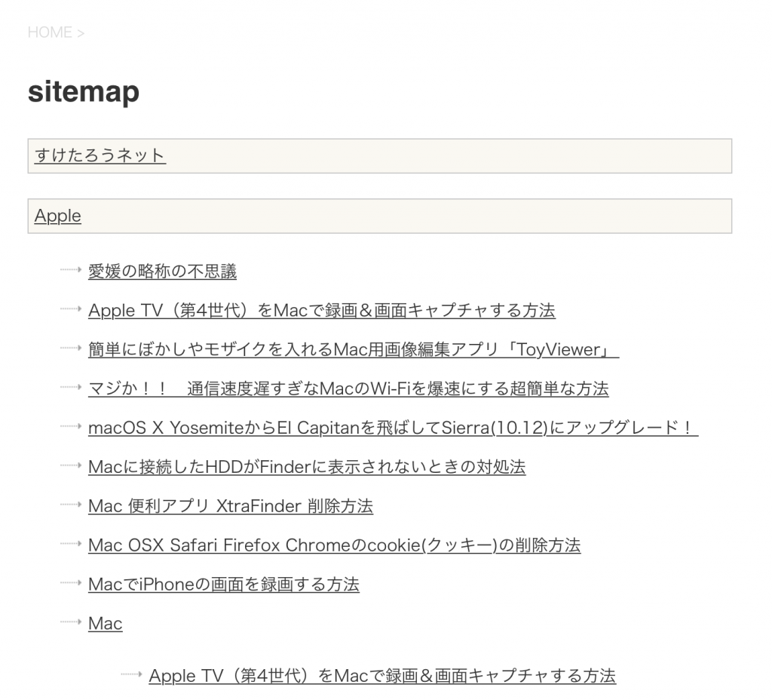Click the arrow bullet beside 愛媛の略称の不思議
The height and width of the screenshot is (700, 772).
[x=71, y=269]
